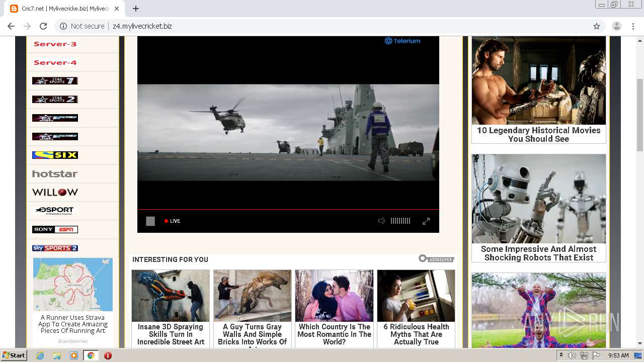Enter fullscreen video mode
The height and width of the screenshot is (362, 644).
(x=426, y=221)
